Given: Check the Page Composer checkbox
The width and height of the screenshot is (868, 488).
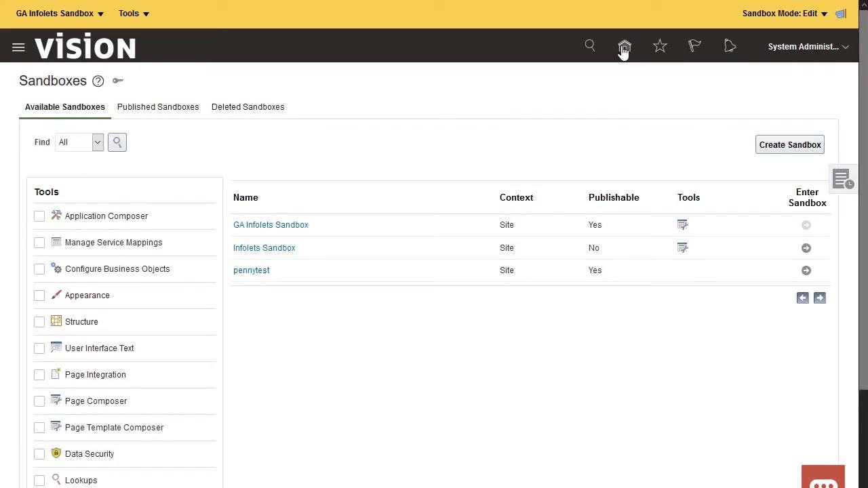Looking at the screenshot, I should [x=39, y=401].
